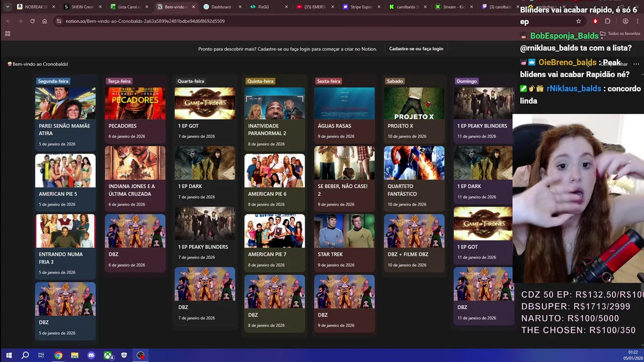Open Discord from the taskbar
This screenshot has width=644, height=362.
[91, 355]
